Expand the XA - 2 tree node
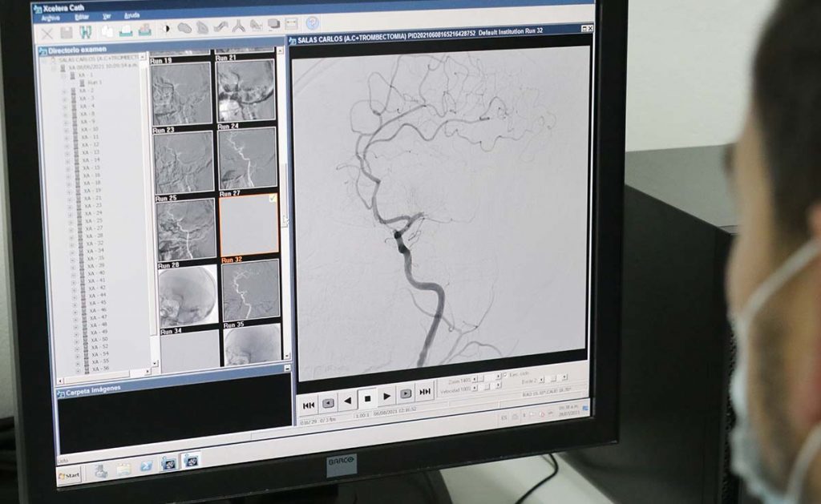The width and height of the screenshot is (821, 504). click(x=64, y=91)
